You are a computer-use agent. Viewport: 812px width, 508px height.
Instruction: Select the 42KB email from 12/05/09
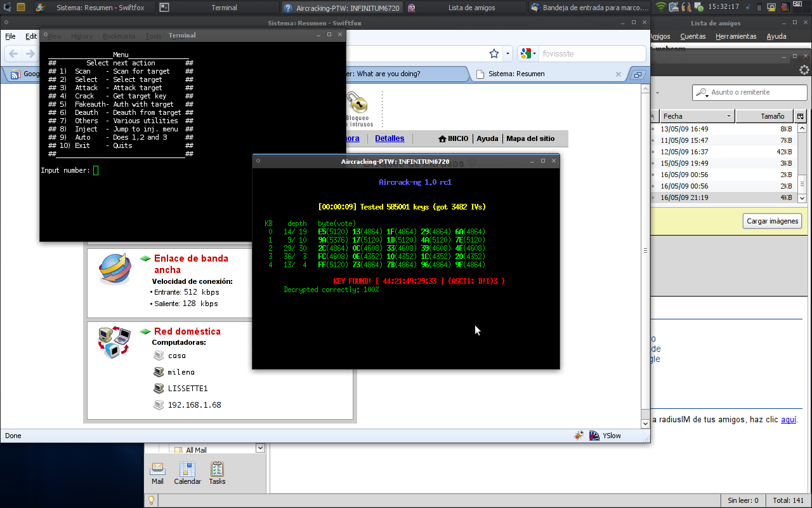[x=723, y=152]
